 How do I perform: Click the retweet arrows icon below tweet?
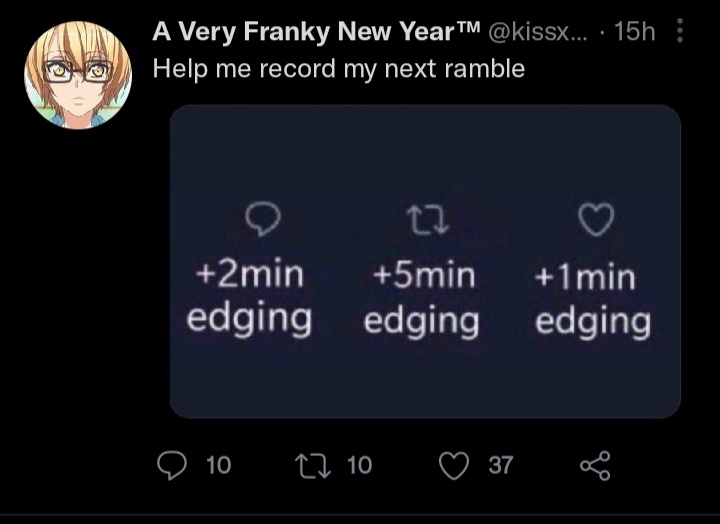click(x=316, y=464)
